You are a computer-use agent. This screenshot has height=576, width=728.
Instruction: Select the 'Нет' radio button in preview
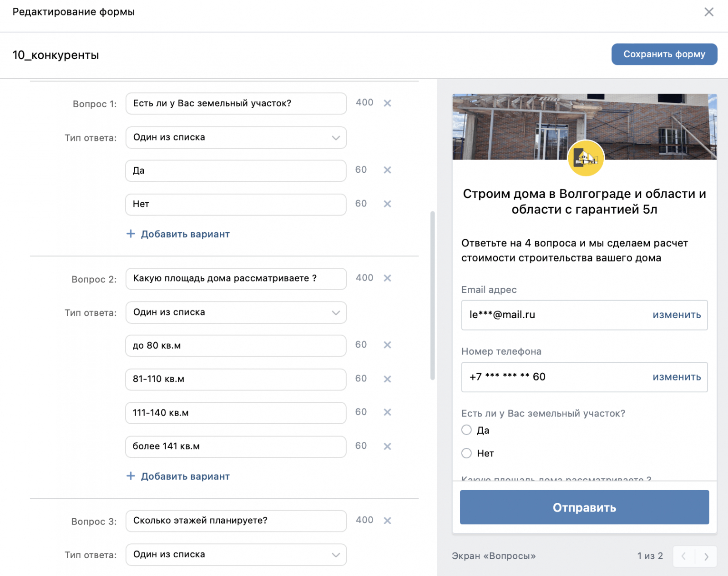point(466,453)
